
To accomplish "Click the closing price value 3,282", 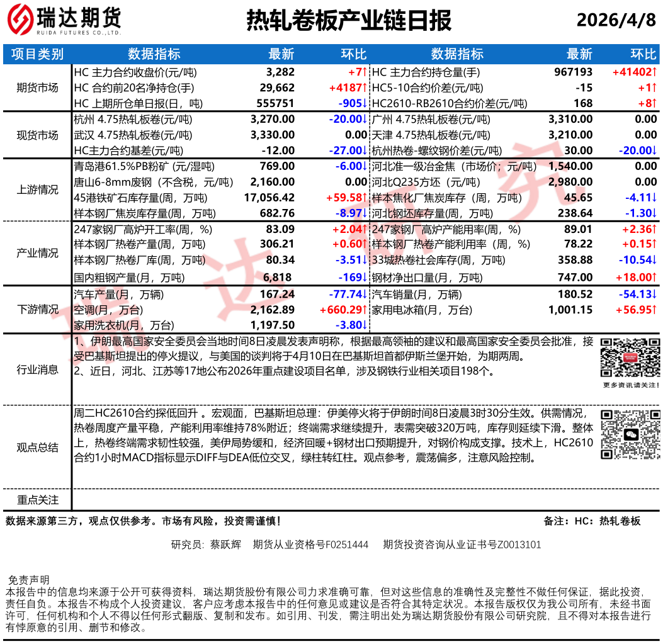I will click(280, 72).
